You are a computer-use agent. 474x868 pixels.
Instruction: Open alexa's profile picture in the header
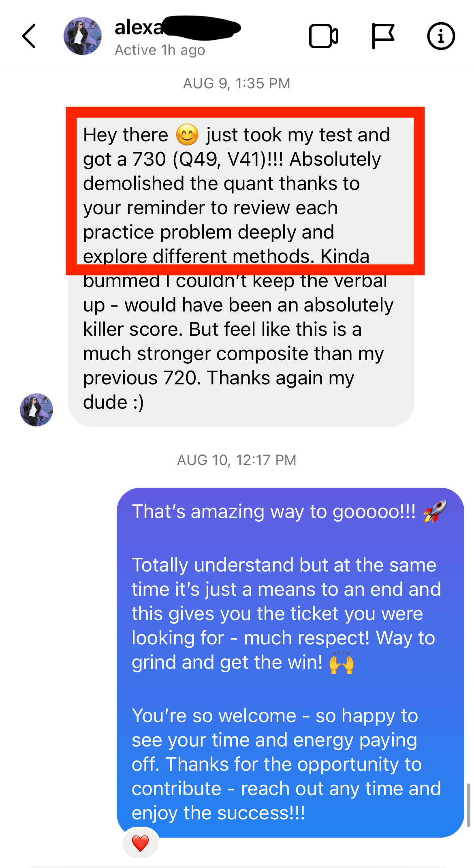83,36
